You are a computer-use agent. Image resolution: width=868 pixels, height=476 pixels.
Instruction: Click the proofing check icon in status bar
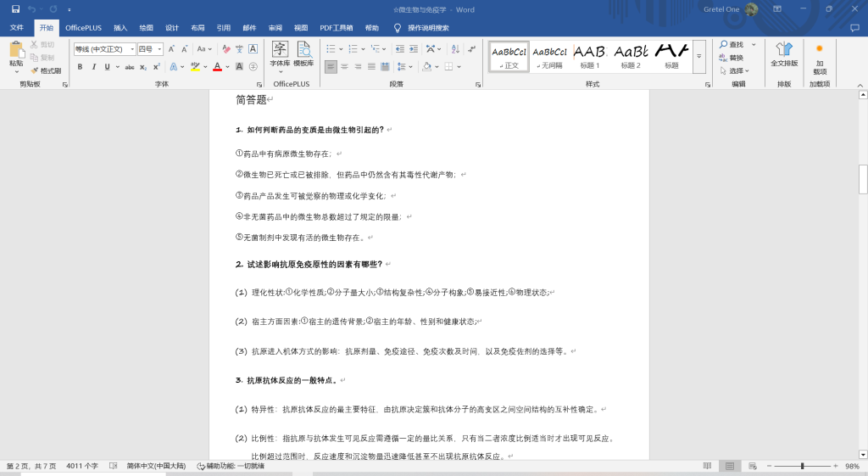(113, 466)
